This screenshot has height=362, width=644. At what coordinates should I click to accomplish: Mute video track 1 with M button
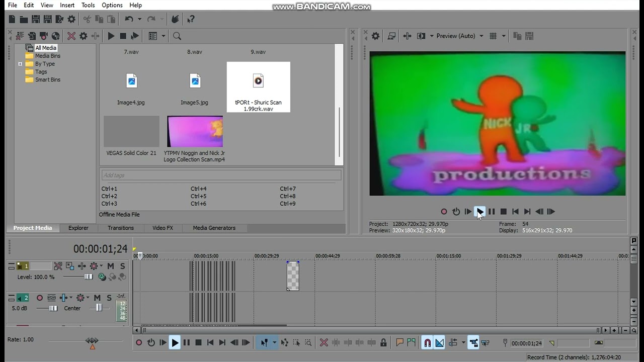click(110, 266)
